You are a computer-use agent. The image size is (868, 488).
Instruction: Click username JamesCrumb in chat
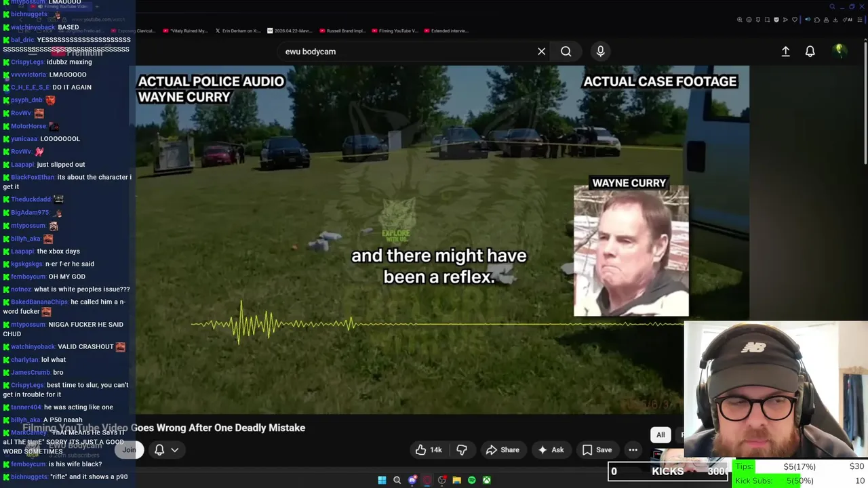[x=31, y=373]
